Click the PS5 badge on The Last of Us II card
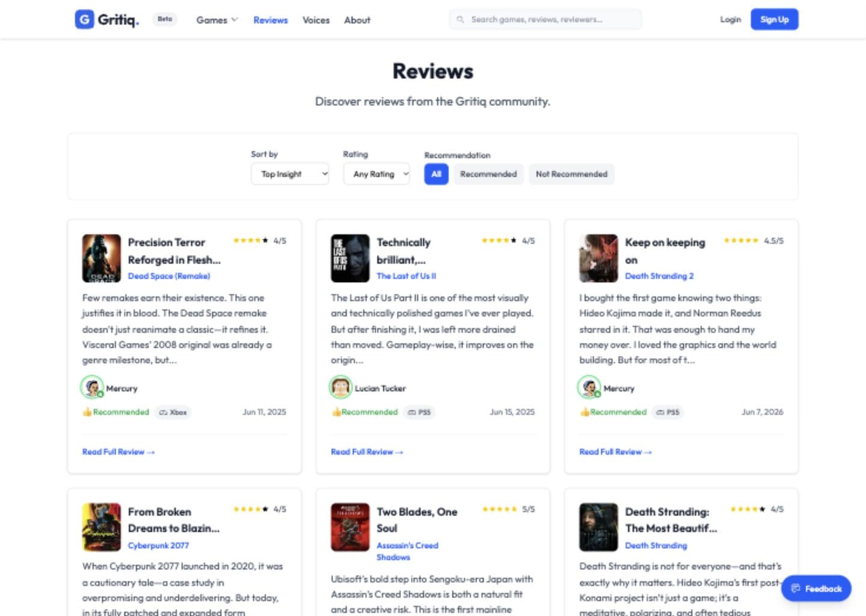Viewport: 866px width, 616px height. pos(419,412)
